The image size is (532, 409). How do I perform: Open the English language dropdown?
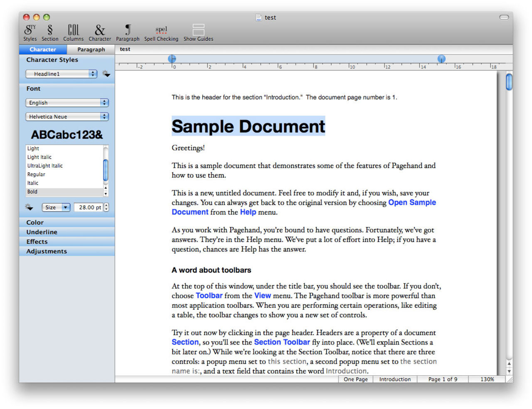tap(66, 103)
